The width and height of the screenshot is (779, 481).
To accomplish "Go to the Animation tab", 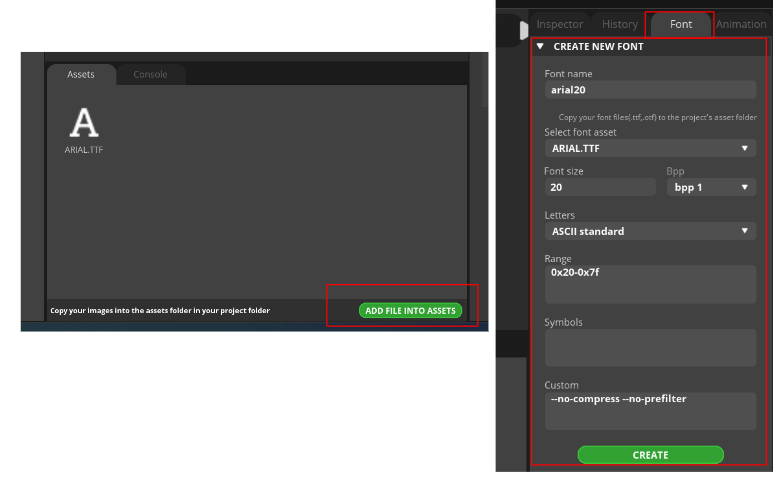I will coord(741,24).
